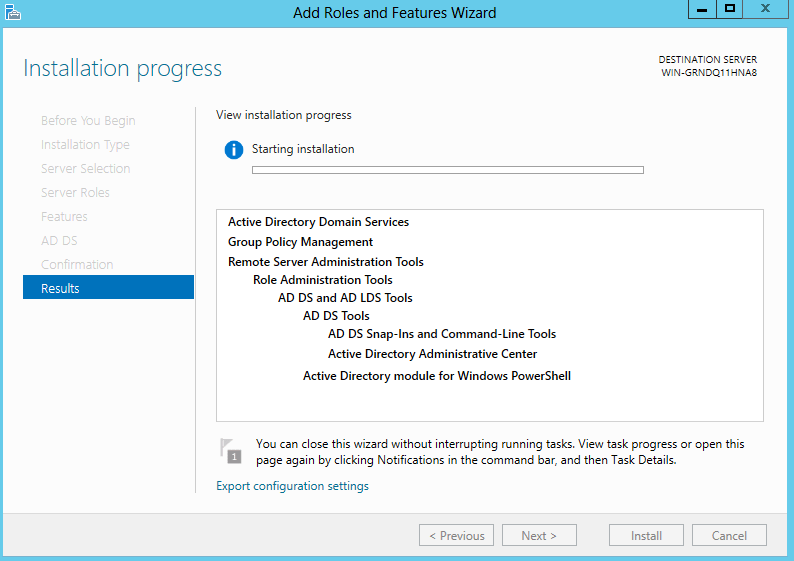Click the Previous button
The width and height of the screenshot is (794, 561).
click(457, 535)
